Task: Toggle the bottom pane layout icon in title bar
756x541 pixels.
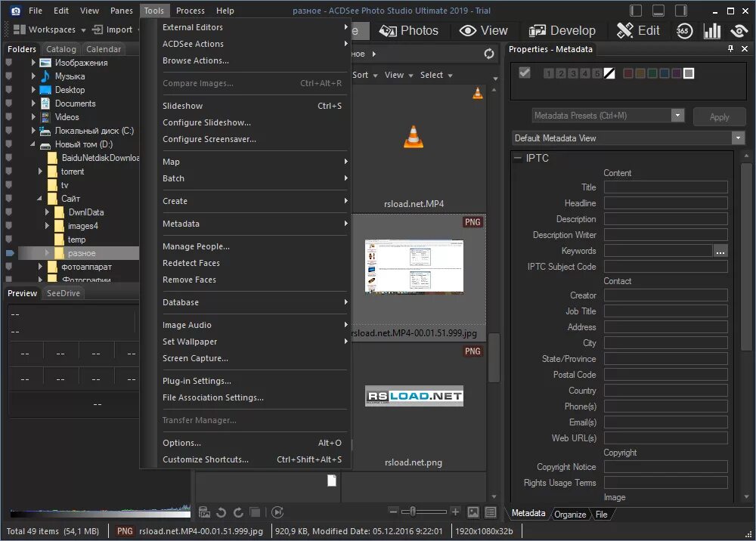Action: (x=658, y=11)
